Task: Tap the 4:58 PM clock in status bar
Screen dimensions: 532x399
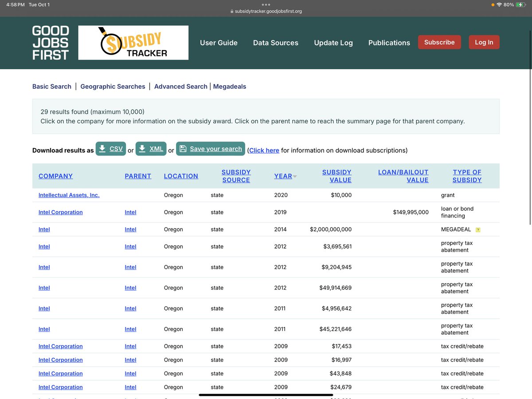Action: [x=16, y=4]
